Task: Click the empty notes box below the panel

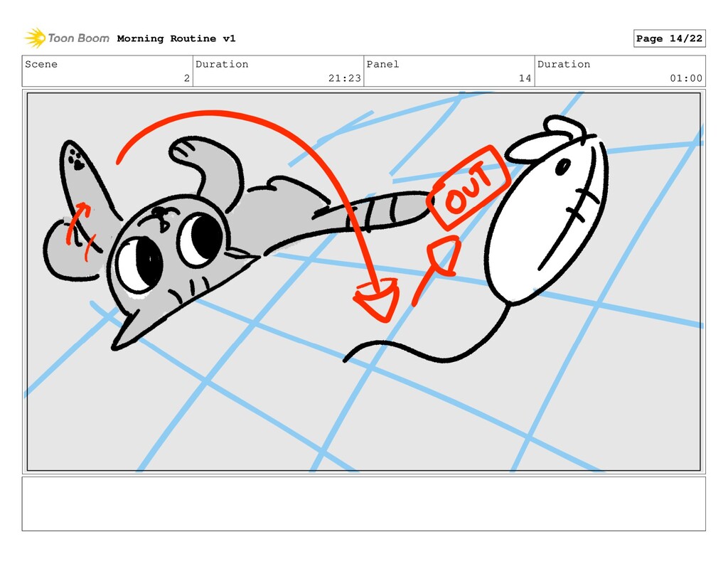Action: pyautogui.click(x=363, y=504)
